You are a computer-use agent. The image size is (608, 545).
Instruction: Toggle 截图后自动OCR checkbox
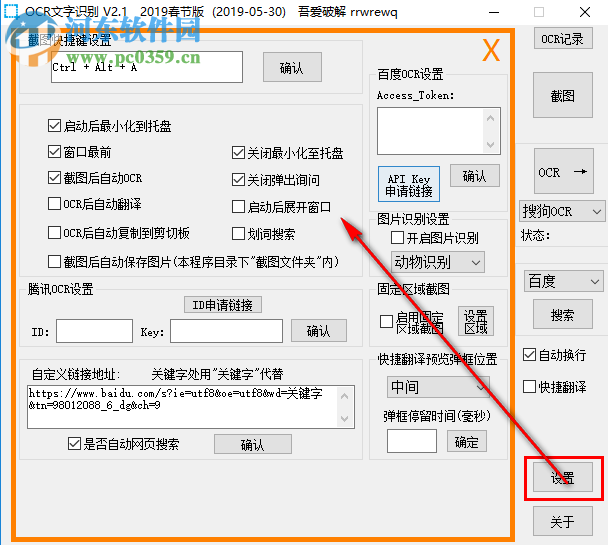(54, 178)
